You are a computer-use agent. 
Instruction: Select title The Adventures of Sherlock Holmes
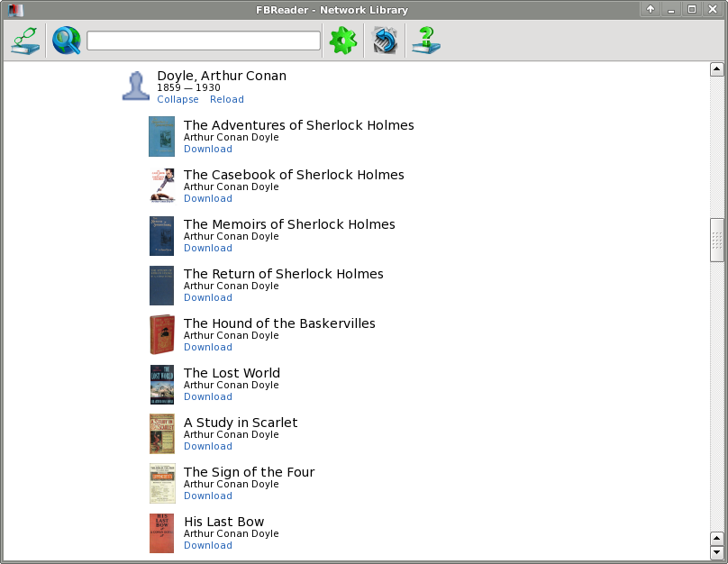point(298,125)
